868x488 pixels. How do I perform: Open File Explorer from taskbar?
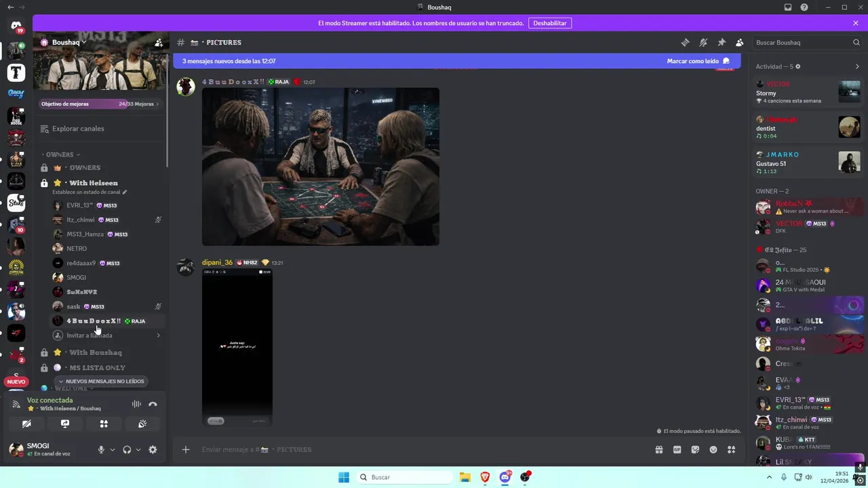[465, 477]
